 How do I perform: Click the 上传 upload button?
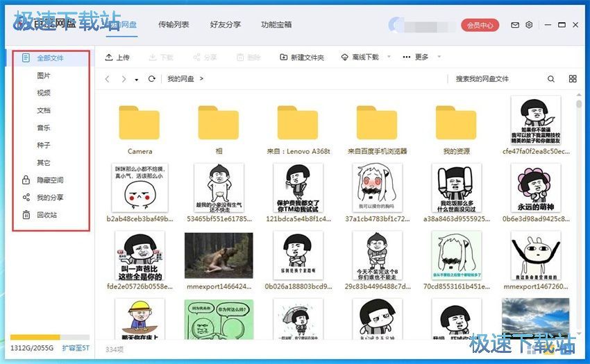(x=117, y=57)
